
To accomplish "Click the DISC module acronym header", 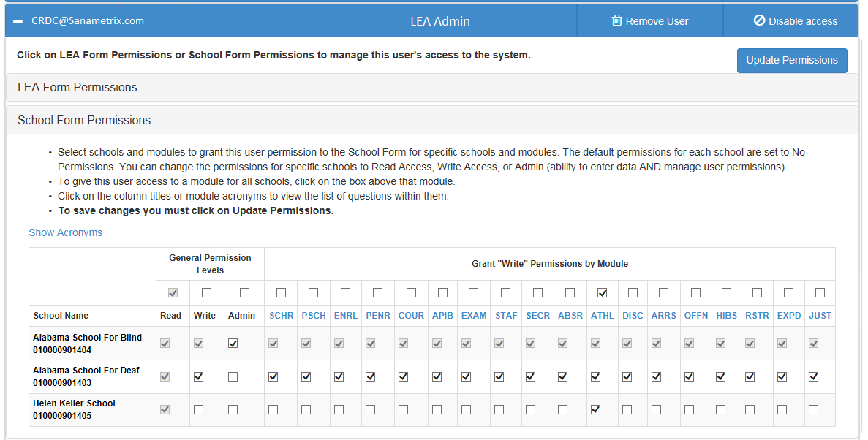I will coord(633,316).
